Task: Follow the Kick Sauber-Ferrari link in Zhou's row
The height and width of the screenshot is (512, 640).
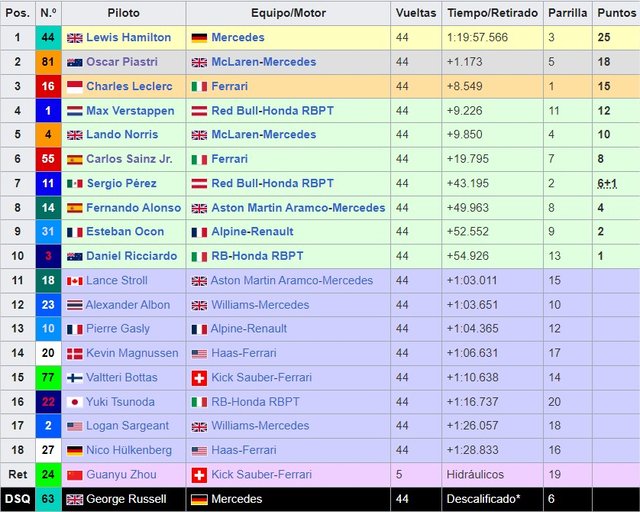Action: 261,474
